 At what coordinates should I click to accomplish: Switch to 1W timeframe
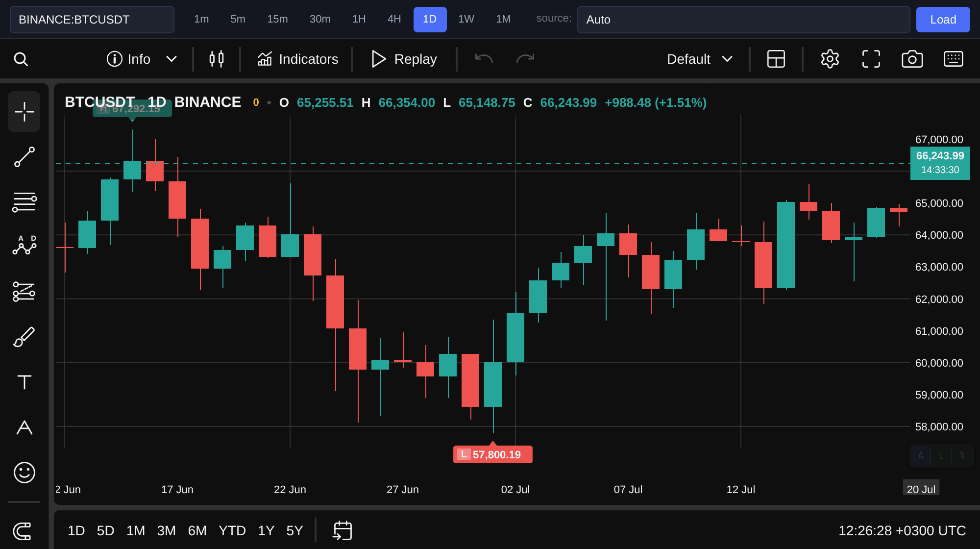(x=466, y=19)
